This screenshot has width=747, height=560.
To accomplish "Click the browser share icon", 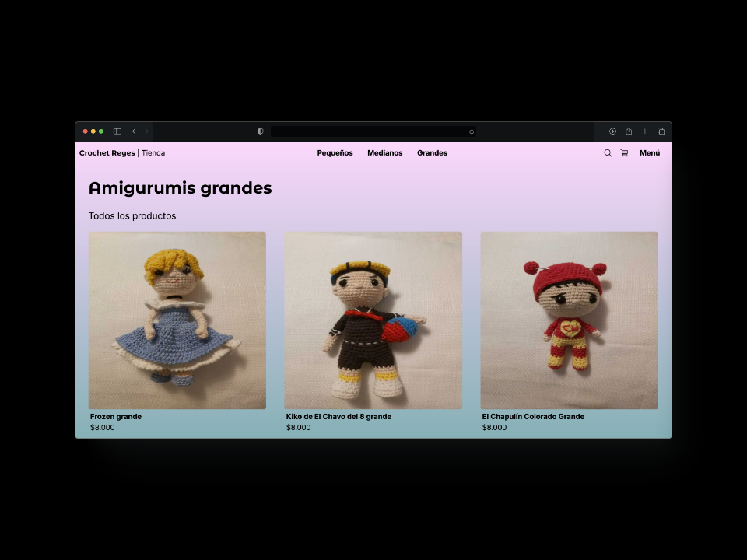I will (x=629, y=131).
